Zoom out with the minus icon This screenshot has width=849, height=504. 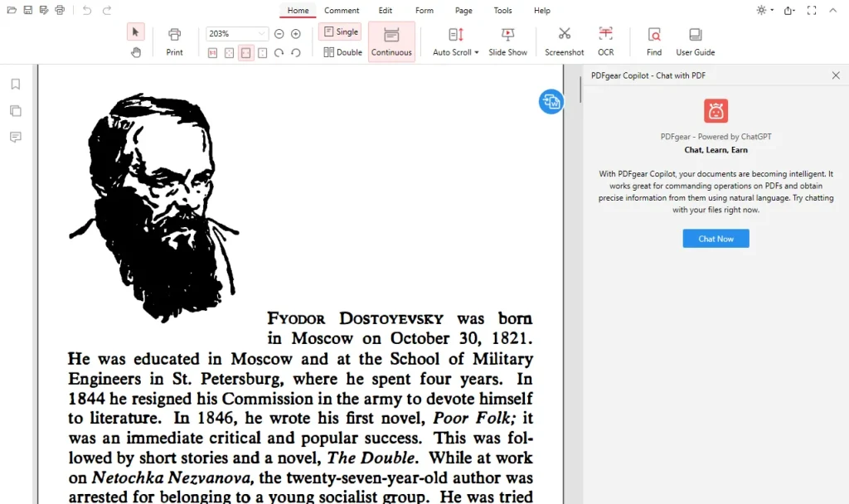tap(279, 33)
